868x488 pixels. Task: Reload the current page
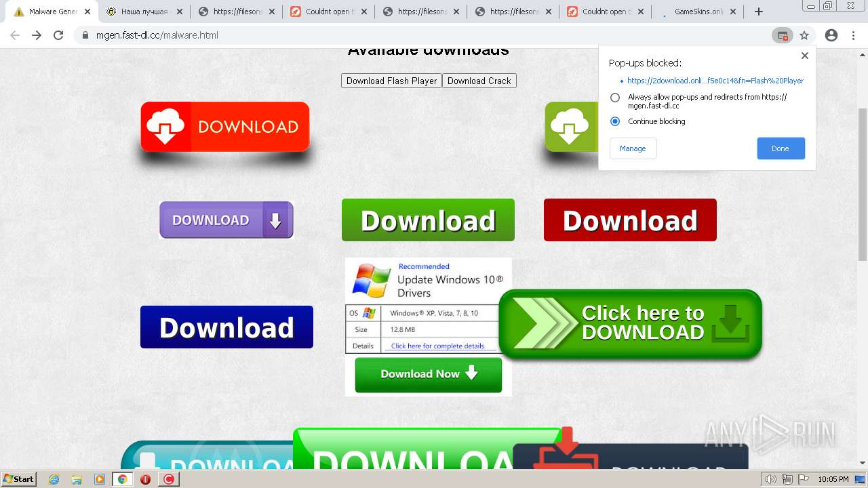[x=58, y=35]
